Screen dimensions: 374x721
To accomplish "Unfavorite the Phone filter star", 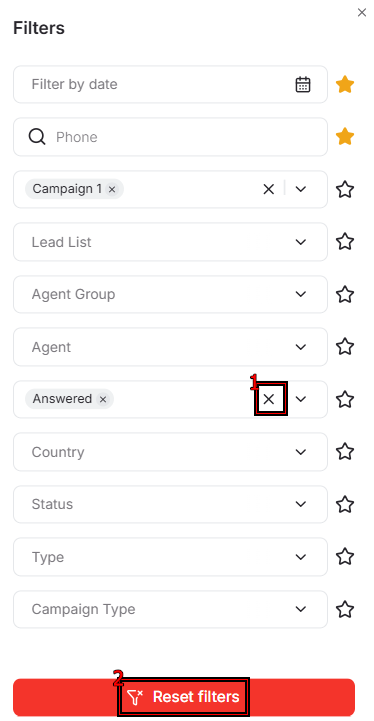I will click(345, 137).
